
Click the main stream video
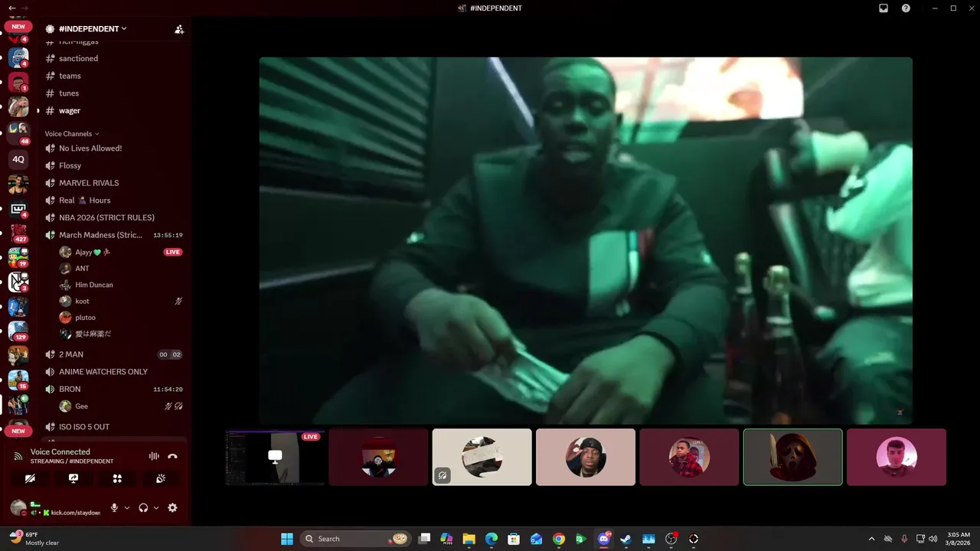click(x=586, y=240)
